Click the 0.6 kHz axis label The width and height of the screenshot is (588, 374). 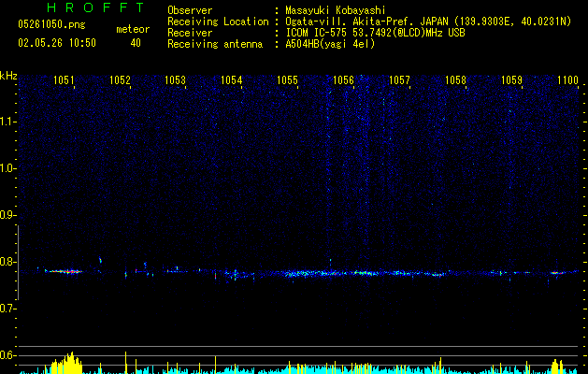click(8, 355)
